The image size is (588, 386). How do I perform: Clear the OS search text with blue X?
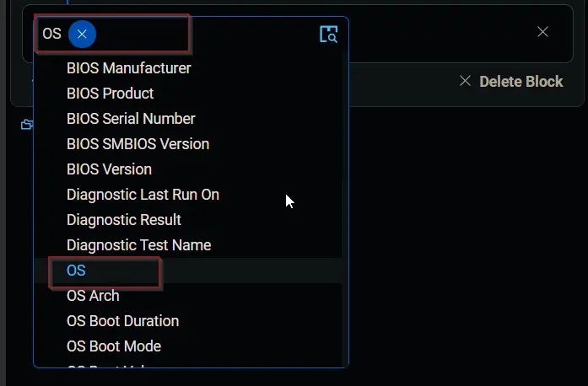click(x=82, y=34)
